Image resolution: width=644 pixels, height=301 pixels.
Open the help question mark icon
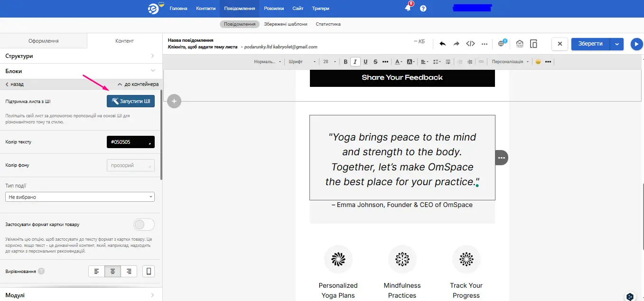point(423,9)
